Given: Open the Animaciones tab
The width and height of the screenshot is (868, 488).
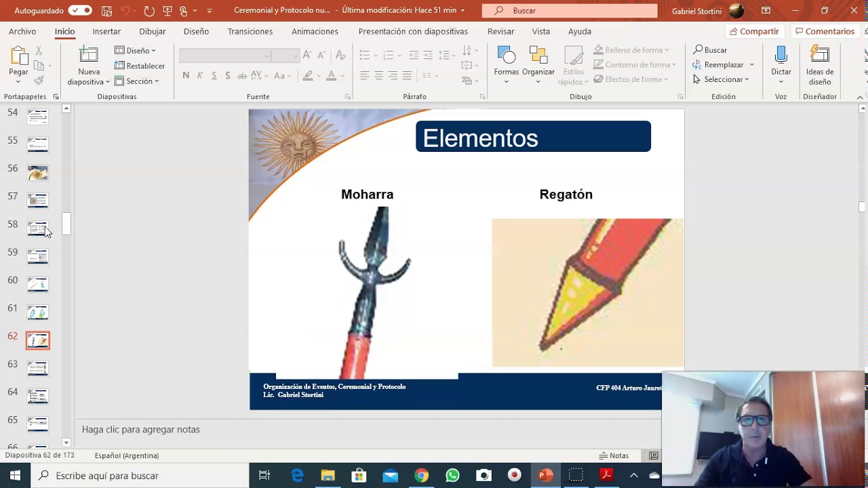Looking at the screenshot, I should [x=315, y=31].
